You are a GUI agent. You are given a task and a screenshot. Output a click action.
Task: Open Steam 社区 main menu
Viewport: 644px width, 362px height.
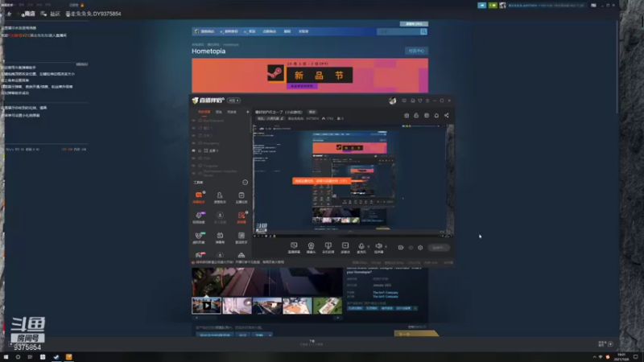(55, 14)
